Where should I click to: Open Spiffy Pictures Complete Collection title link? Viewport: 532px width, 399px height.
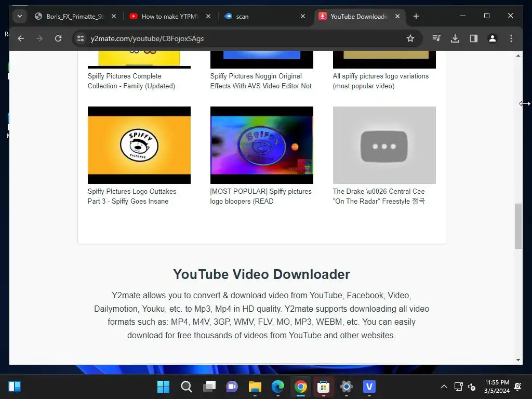[x=131, y=81]
